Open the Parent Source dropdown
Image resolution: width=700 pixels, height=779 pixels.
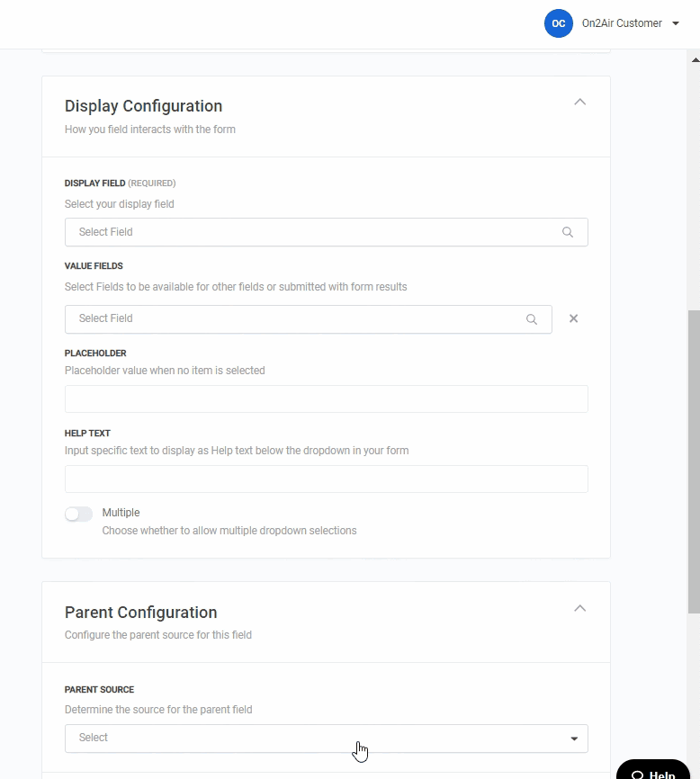315,739
